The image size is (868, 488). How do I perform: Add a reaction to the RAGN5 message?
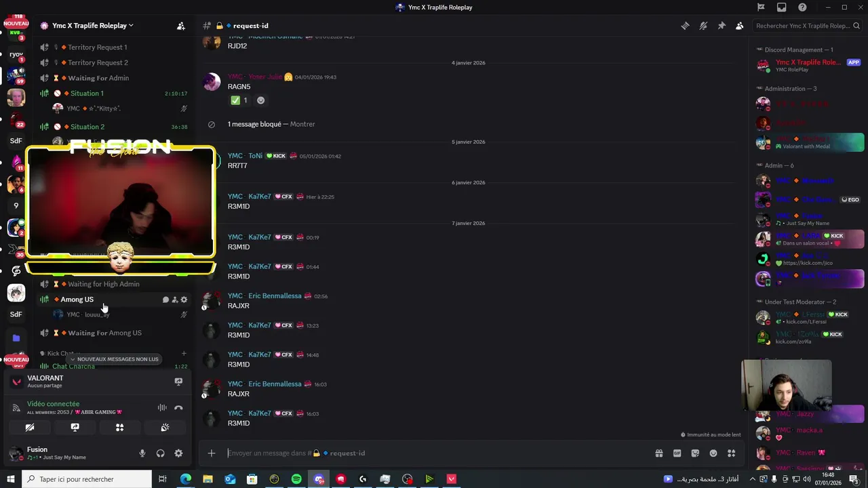[260, 100]
